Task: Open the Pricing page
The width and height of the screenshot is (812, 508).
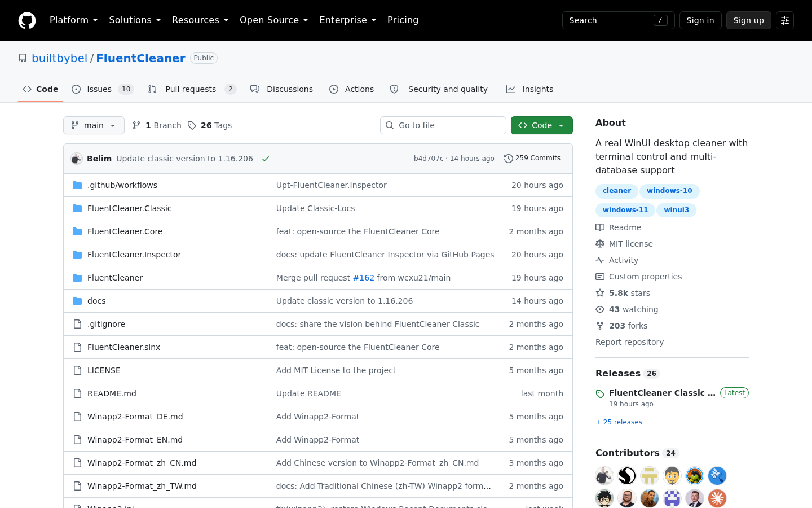Action: coord(403,20)
